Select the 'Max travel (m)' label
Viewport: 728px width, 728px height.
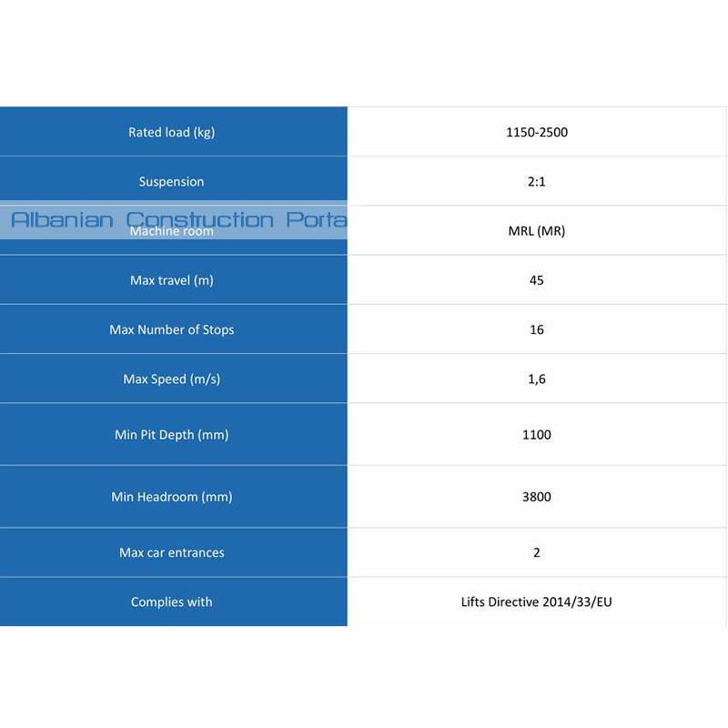click(x=172, y=280)
